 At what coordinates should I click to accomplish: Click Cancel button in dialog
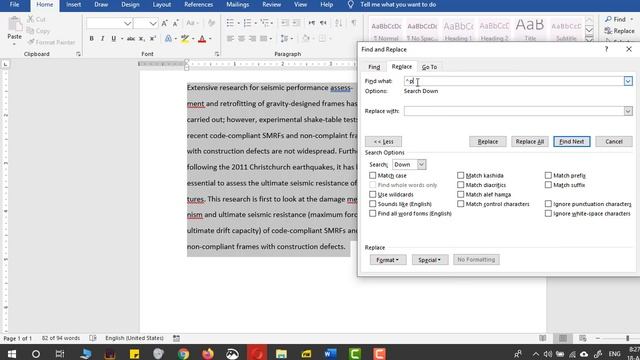click(614, 141)
